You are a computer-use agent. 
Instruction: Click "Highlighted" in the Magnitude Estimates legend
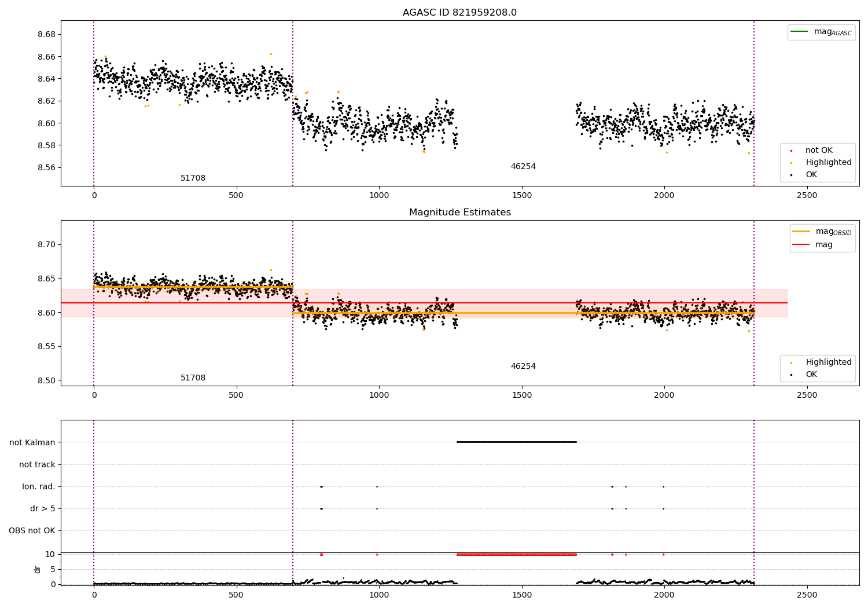(x=829, y=362)
